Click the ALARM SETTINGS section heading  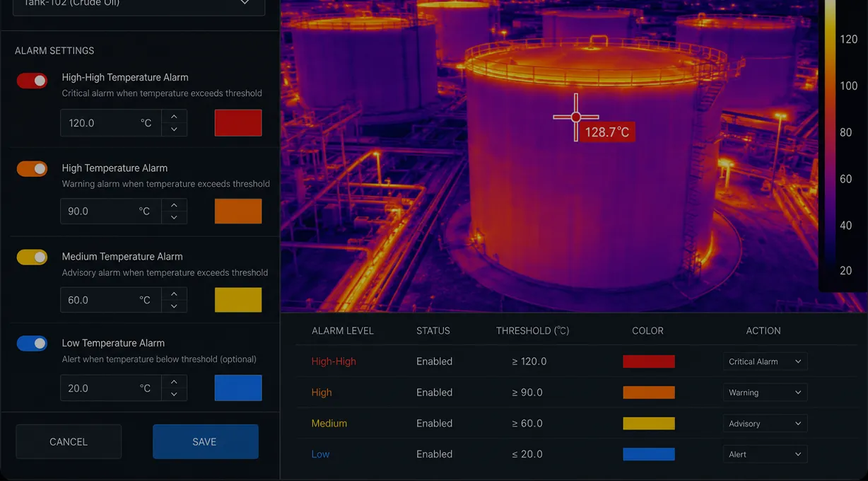(x=54, y=51)
